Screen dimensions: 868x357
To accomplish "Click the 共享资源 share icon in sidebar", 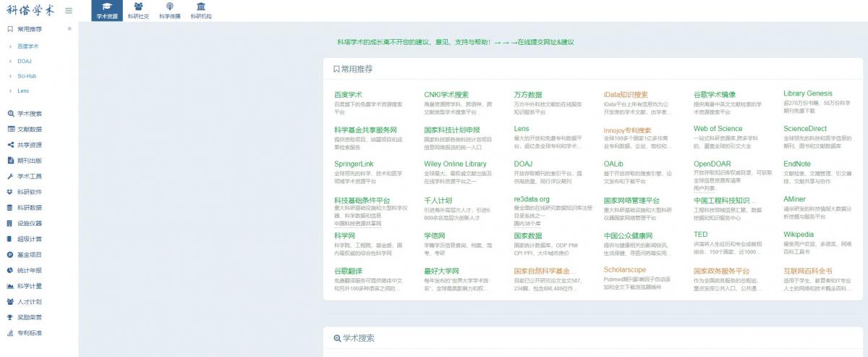I will (10, 145).
